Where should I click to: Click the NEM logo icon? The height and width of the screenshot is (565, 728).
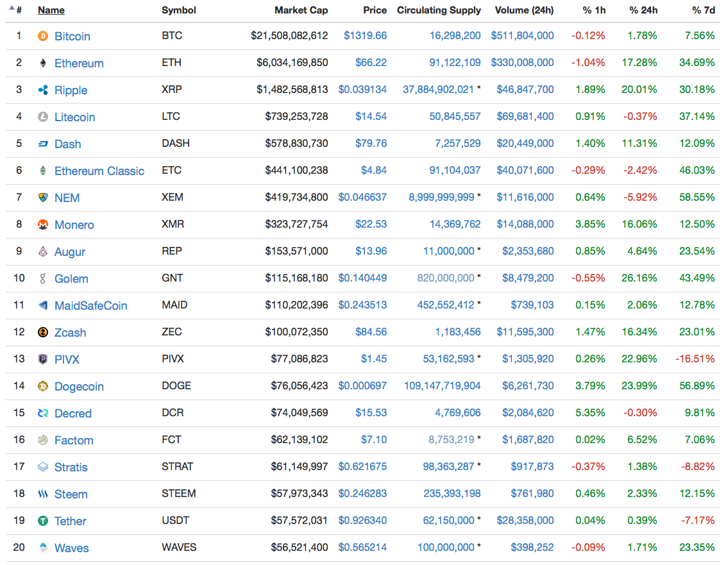[x=43, y=198]
